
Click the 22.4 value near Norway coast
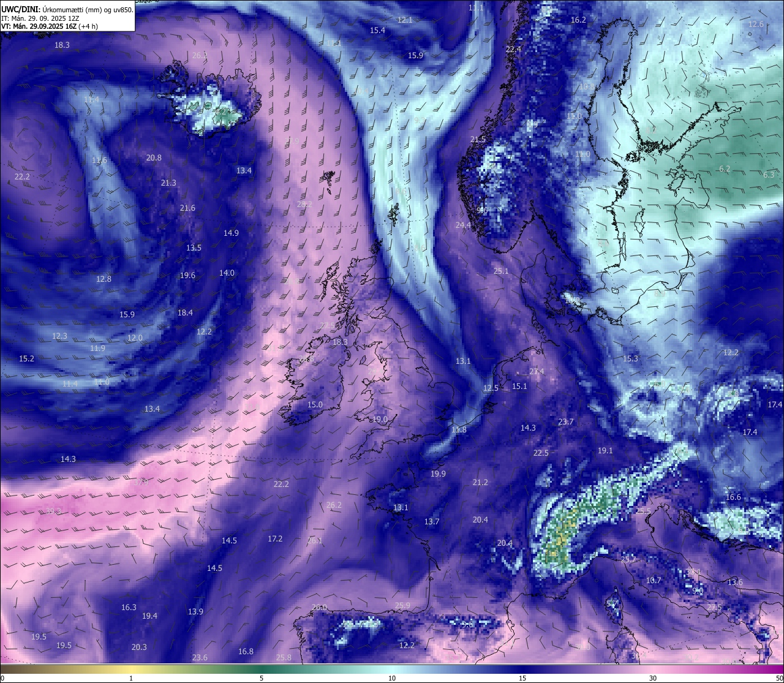tap(513, 49)
